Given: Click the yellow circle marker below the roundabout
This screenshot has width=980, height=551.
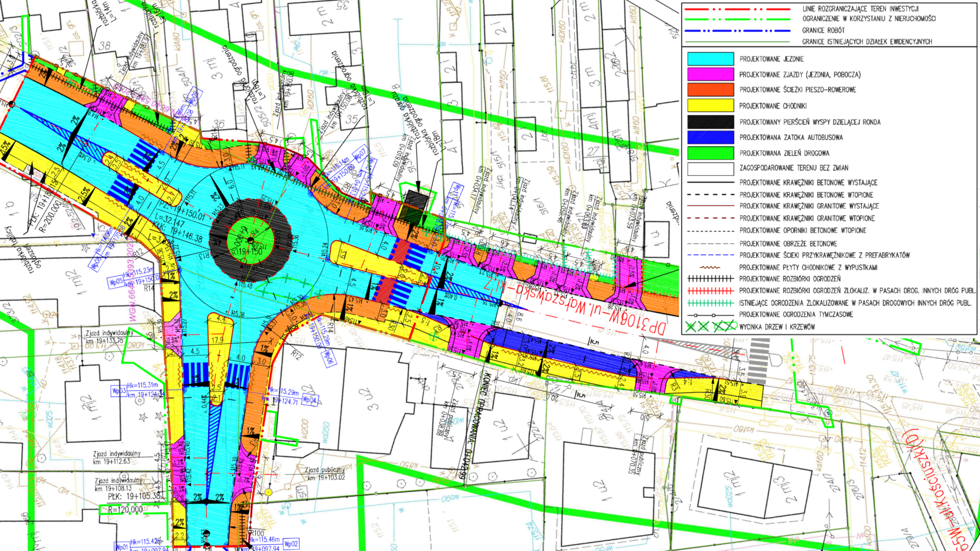Looking at the screenshot, I should (x=268, y=492).
